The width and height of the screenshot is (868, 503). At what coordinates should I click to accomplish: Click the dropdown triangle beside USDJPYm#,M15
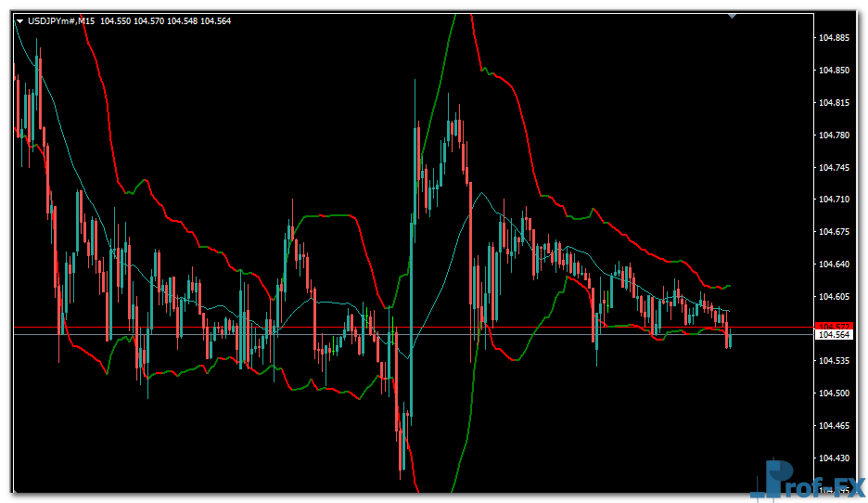[19, 21]
